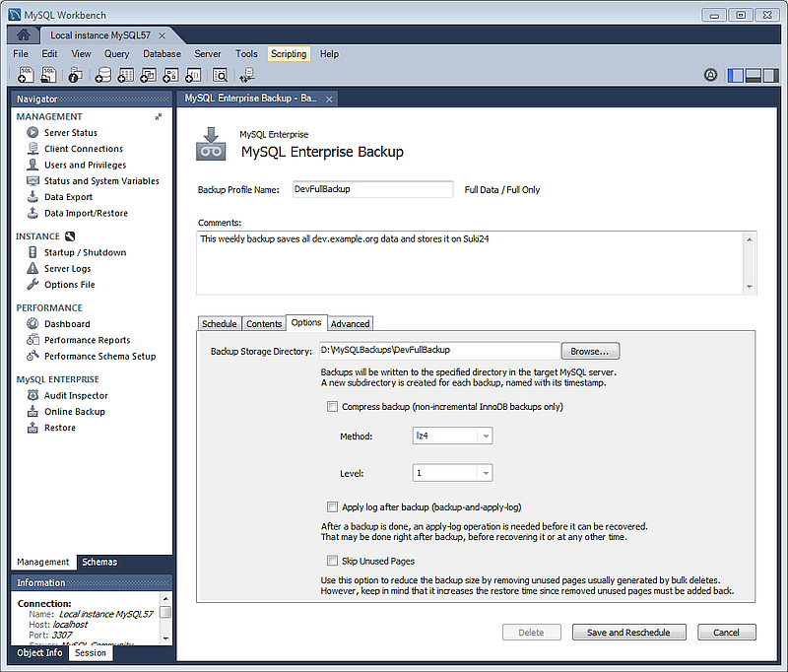Toggle the left sidebar panel icon
This screenshot has width=788, height=672.
(735, 76)
